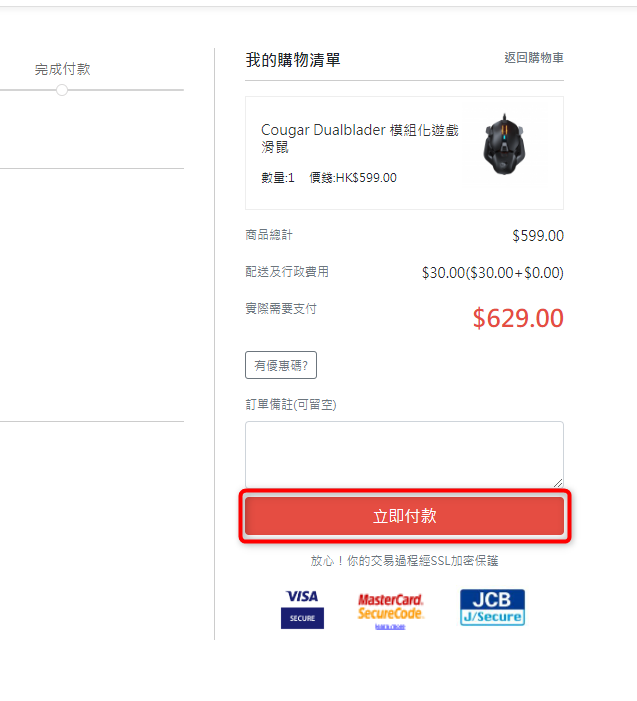Viewport: 637px width, 701px height.
Task: Open the 有優惠碼? coupon code button
Action: (281, 365)
